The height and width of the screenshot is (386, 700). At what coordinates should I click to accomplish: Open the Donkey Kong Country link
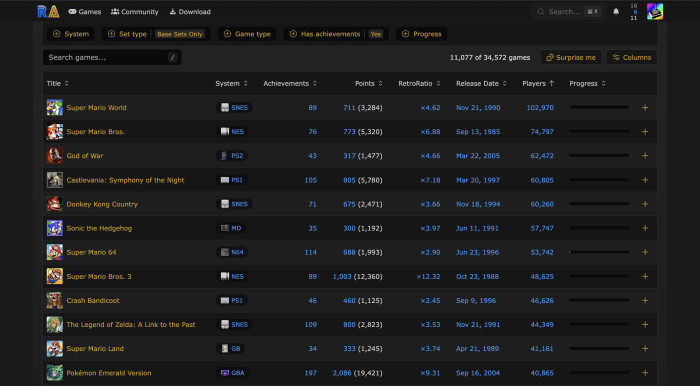(102, 204)
